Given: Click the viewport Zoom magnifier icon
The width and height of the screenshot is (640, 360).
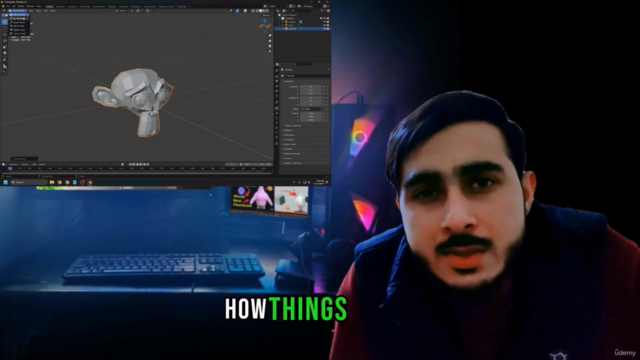Looking at the screenshot, I should click(270, 36).
